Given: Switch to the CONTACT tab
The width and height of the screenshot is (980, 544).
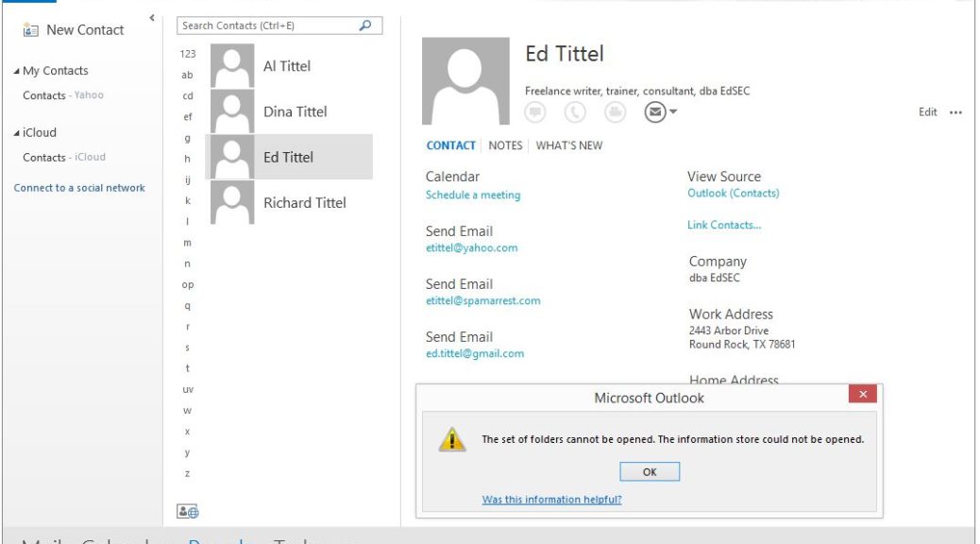Looking at the screenshot, I should 450,145.
